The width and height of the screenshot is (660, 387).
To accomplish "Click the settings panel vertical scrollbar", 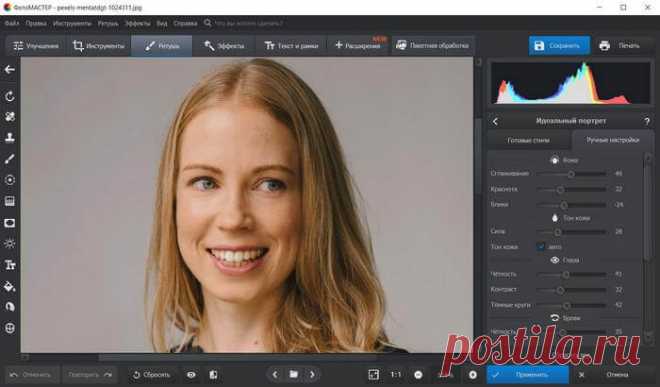I will point(647,211).
